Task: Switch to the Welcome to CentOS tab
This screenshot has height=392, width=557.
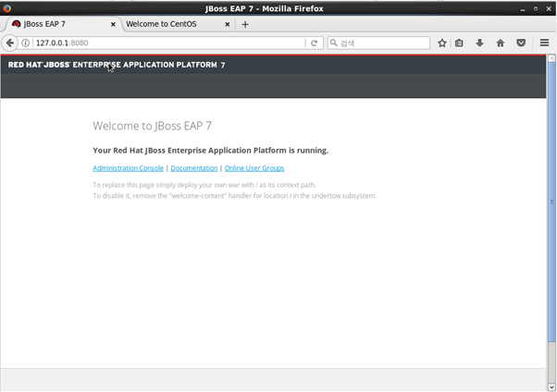Action: point(176,24)
